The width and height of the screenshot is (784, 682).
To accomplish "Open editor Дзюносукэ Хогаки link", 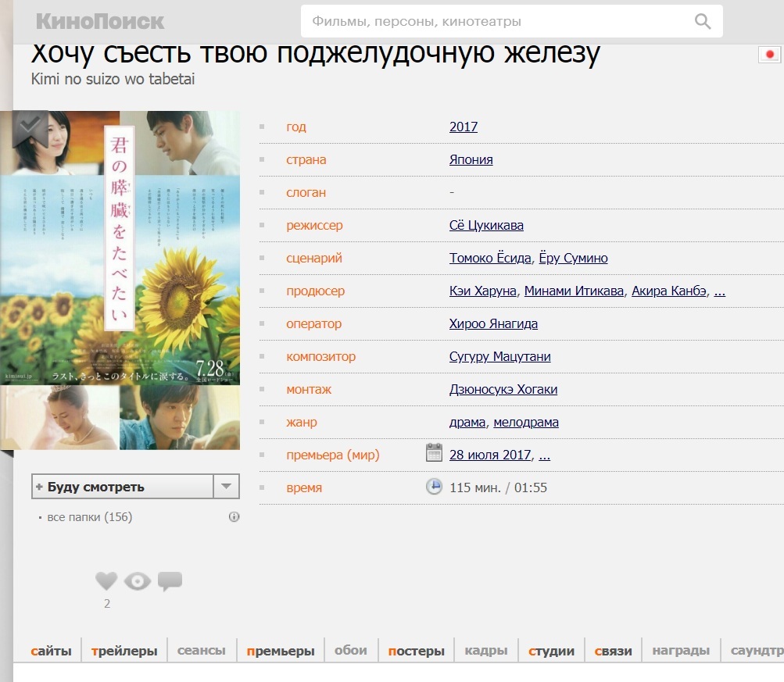I will click(x=503, y=389).
